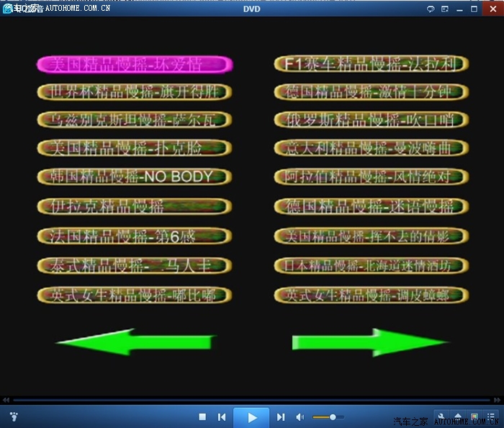Click the volume slider knob
The width and height of the screenshot is (504, 428).
[x=333, y=417]
